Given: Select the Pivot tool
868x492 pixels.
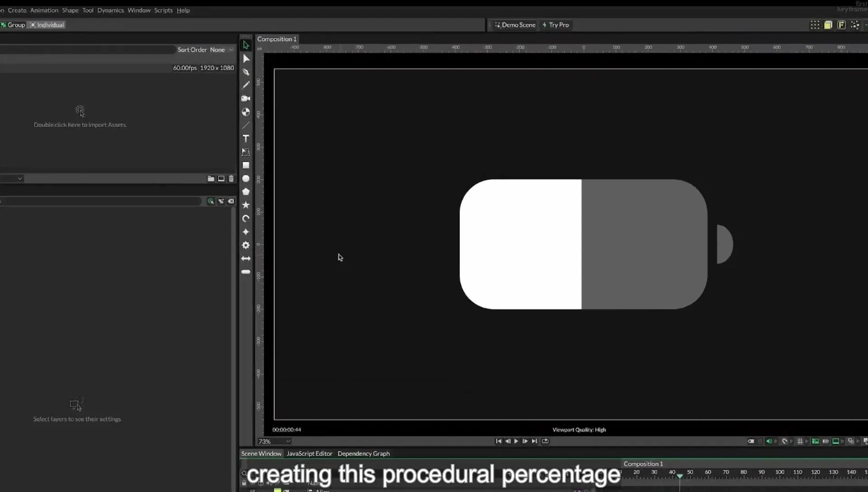Looking at the screenshot, I should click(246, 112).
